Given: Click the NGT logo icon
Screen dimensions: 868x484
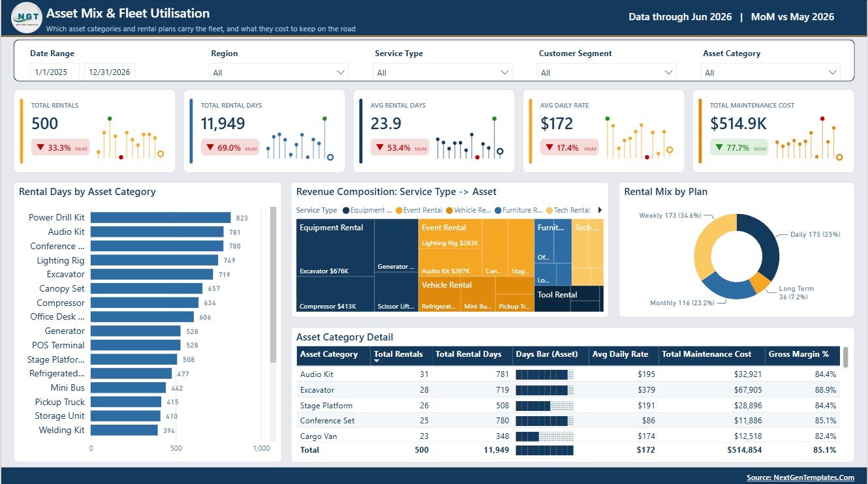Looking at the screenshot, I should pos(27,18).
